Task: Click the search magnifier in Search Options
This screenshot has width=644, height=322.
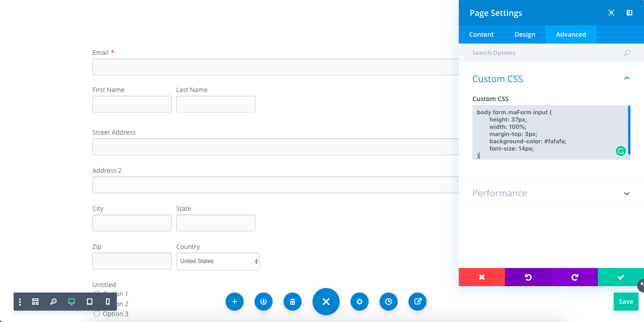Action: click(627, 53)
